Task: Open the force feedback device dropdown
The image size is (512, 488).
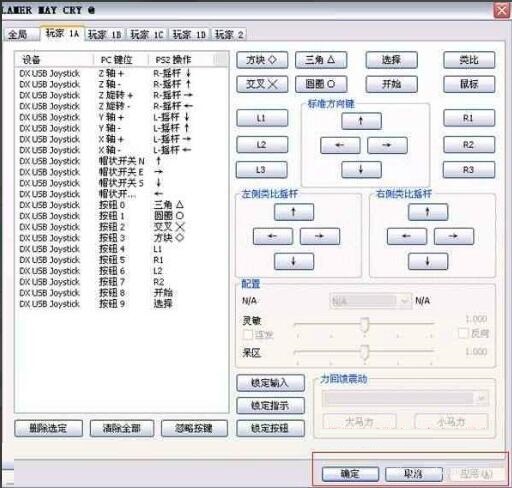Action: [x=405, y=398]
